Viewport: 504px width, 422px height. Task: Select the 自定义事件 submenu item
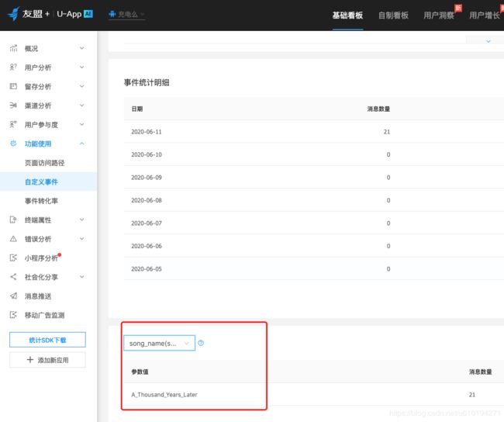(41, 182)
